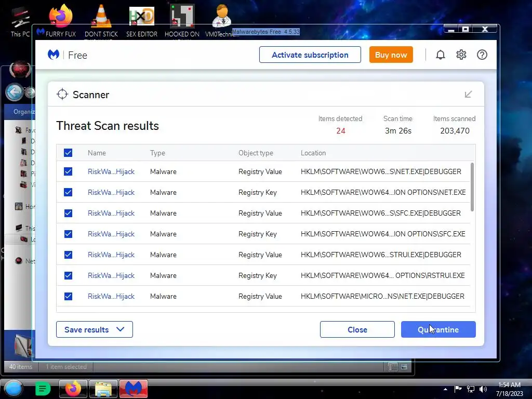
Task: Open the Save results dropdown
Action: pos(95,329)
